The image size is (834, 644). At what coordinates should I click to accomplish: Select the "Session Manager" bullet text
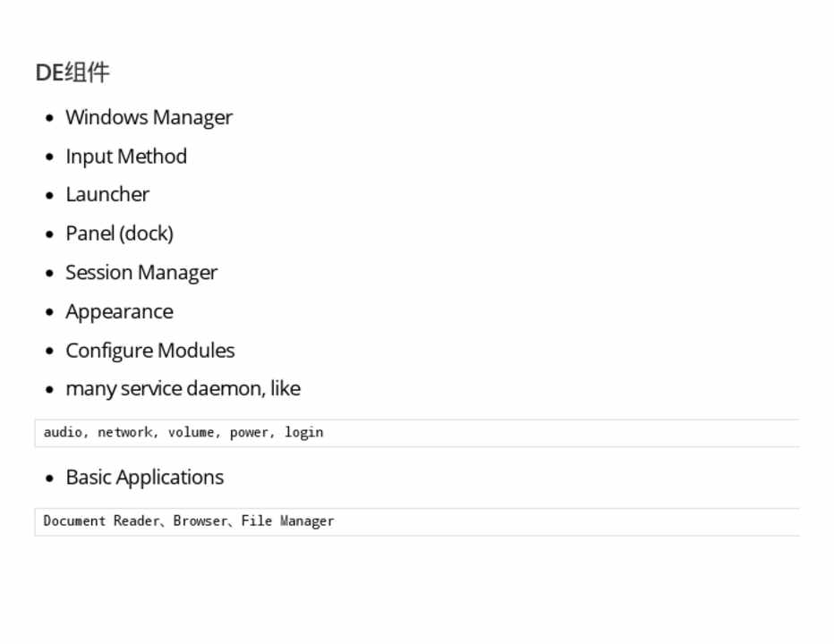coord(141,273)
